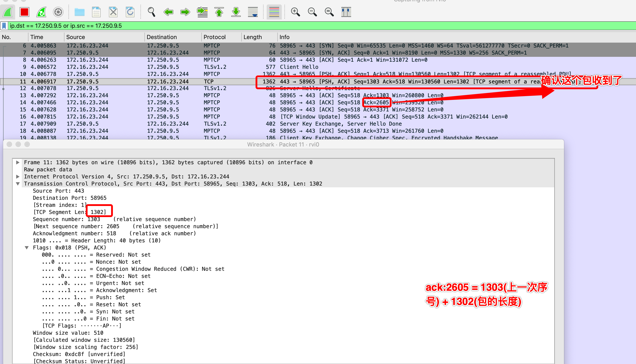Toggle colorize packet list button

coord(274,12)
